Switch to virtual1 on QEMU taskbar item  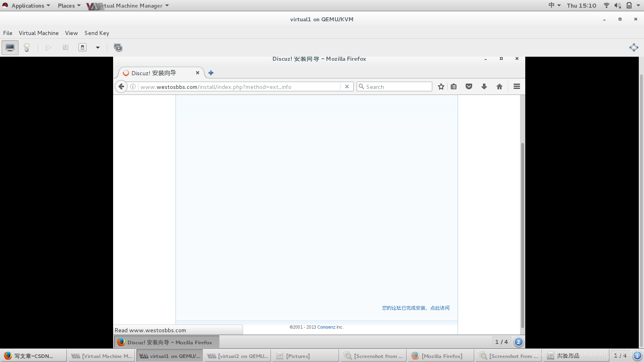169,356
